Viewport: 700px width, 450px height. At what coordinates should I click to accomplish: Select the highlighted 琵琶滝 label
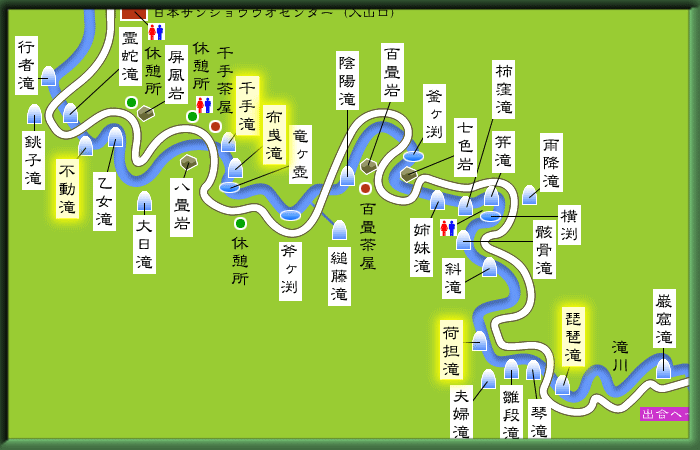click(573, 336)
